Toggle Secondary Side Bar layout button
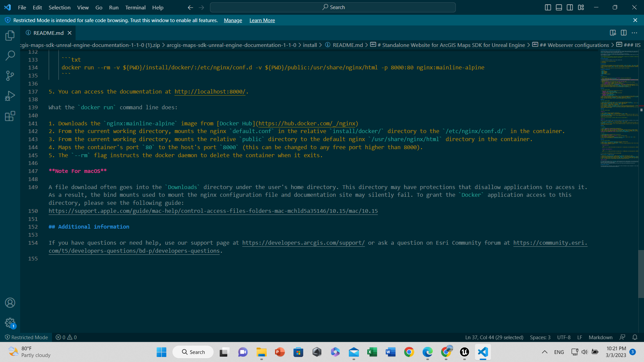The width and height of the screenshot is (644, 362). click(570, 7)
